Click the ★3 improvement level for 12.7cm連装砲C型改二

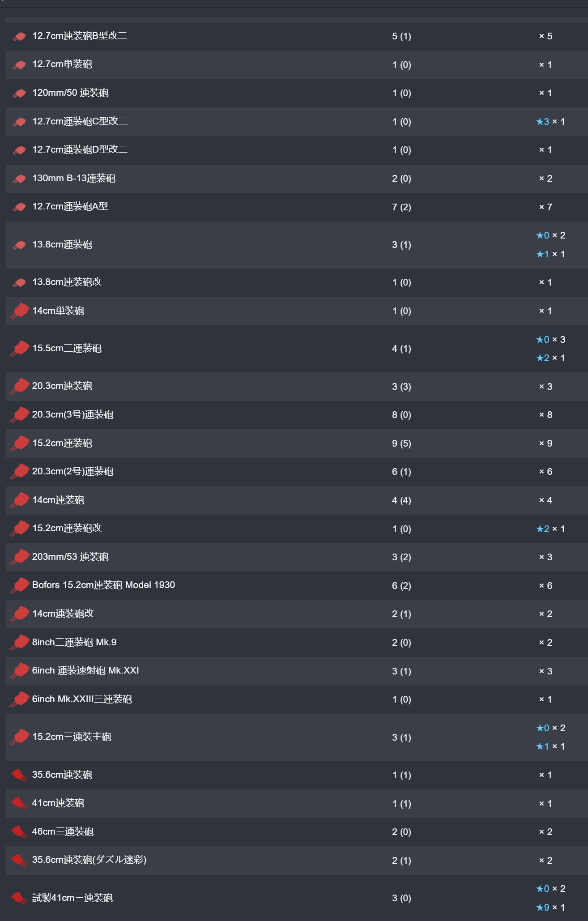point(543,122)
